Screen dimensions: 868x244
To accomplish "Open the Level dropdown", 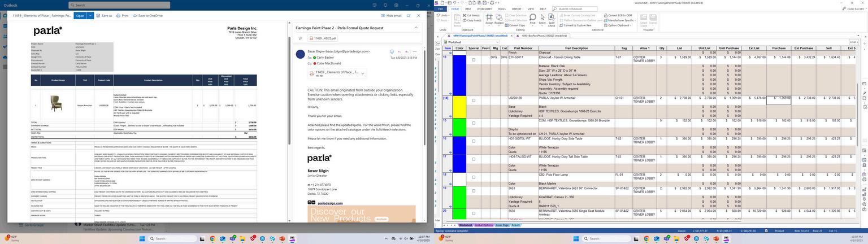I will pos(853,42).
